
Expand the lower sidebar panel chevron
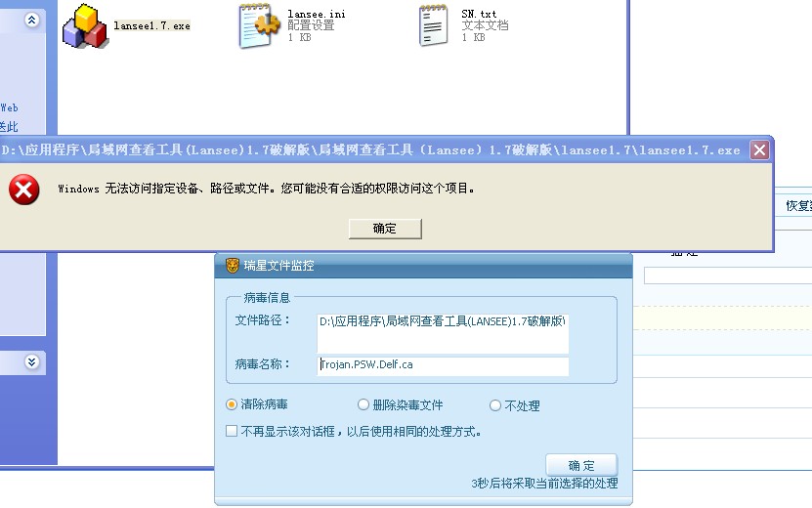[31, 361]
